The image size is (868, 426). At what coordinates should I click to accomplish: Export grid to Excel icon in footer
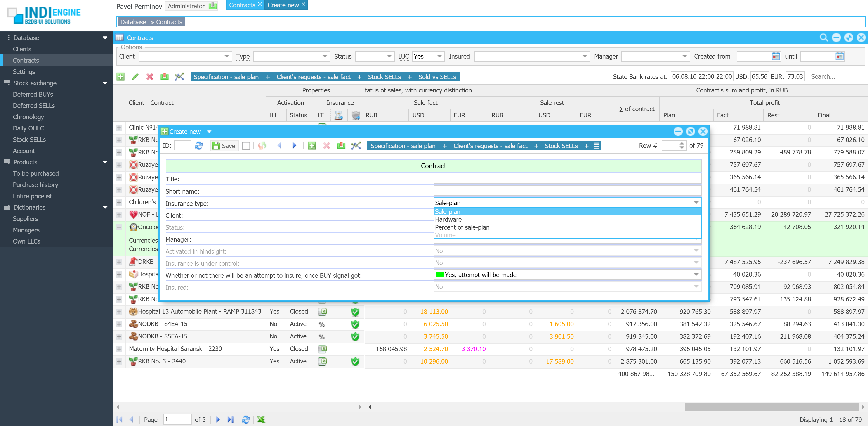(x=261, y=419)
